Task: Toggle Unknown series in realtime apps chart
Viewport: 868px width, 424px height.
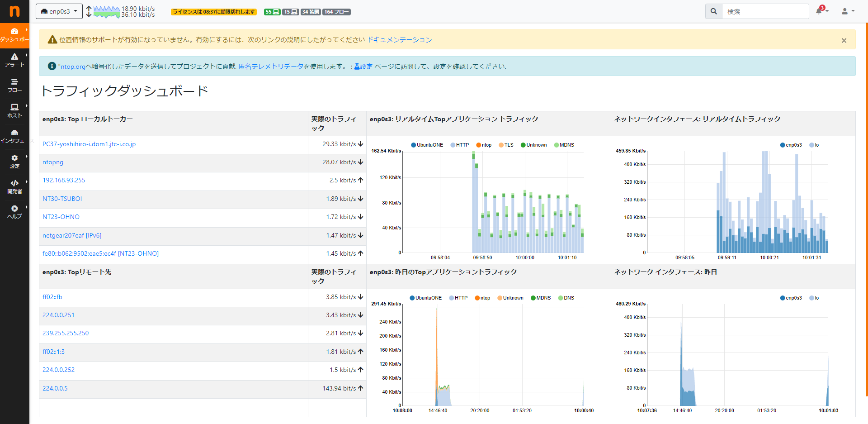Action: (x=533, y=145)
